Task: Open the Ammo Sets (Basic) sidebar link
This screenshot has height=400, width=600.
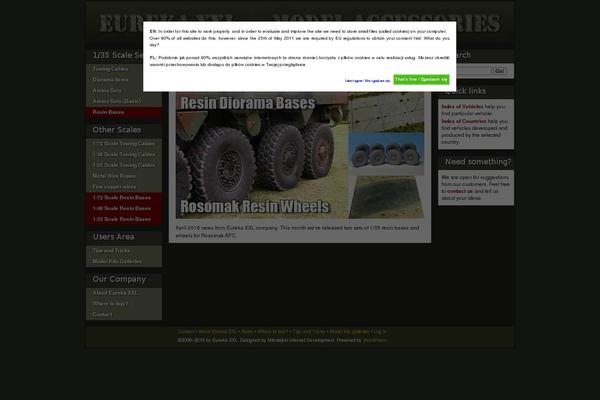Action: point(124,101)
